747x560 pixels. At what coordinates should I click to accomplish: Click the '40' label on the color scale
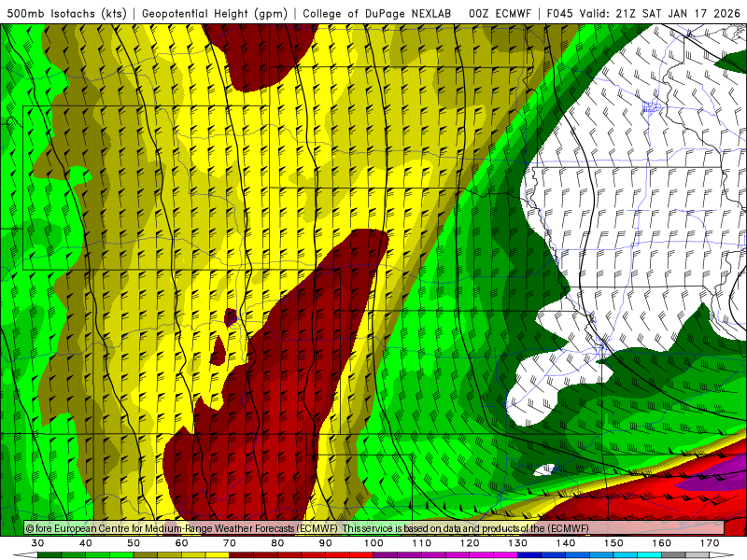pos(86,543)
